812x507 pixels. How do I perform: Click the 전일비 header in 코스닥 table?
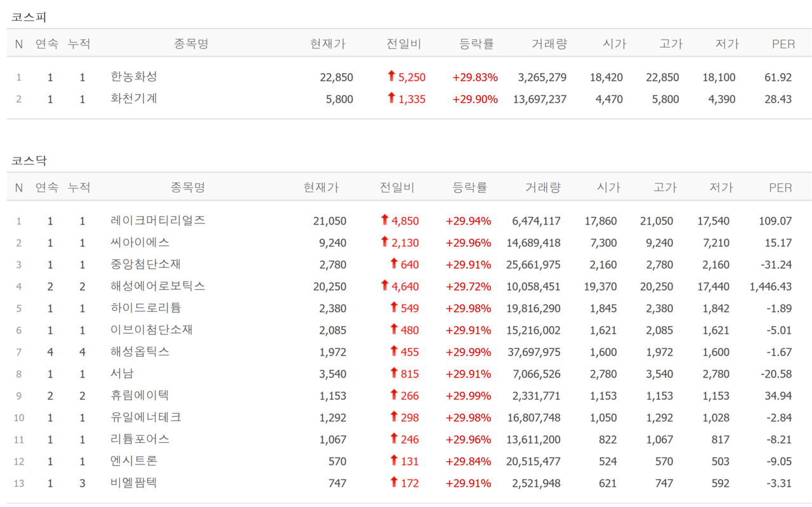397,187
